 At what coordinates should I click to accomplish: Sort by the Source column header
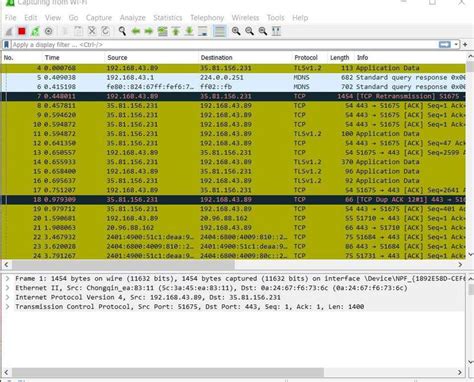[152, 58]
